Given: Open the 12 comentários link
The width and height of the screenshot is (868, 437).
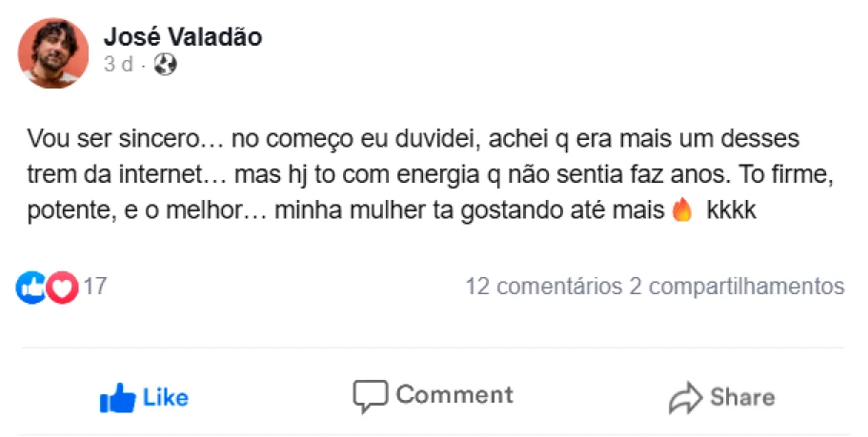Looking at the screenshot, I should pyautogui.click(x=543, y=287).
